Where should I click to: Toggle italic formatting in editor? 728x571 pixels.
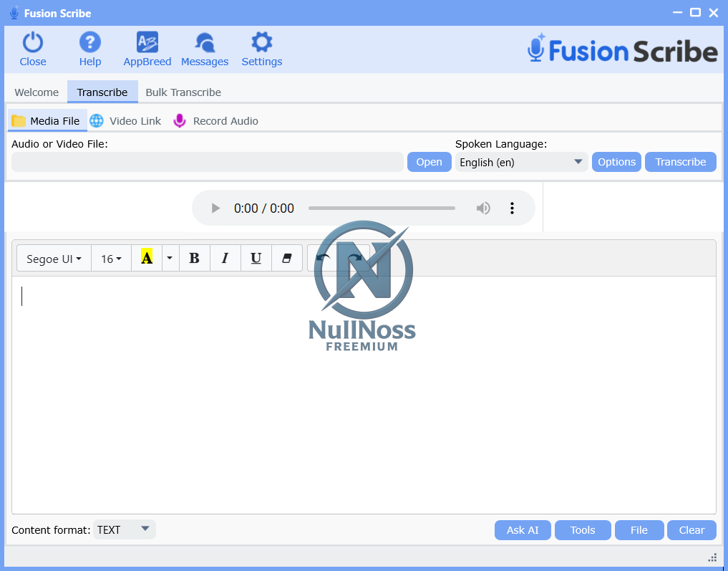(225, 259)
